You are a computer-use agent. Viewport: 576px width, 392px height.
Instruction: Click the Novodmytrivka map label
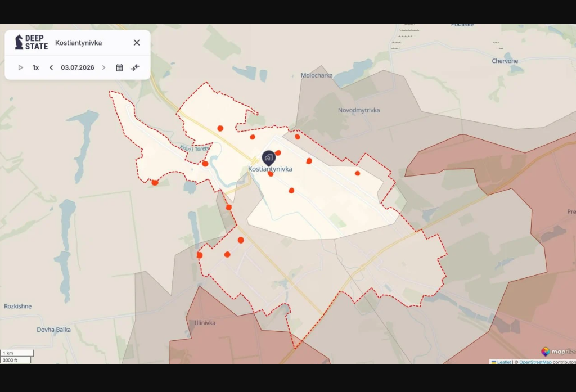pyautogui.click(x=359, y=110)
